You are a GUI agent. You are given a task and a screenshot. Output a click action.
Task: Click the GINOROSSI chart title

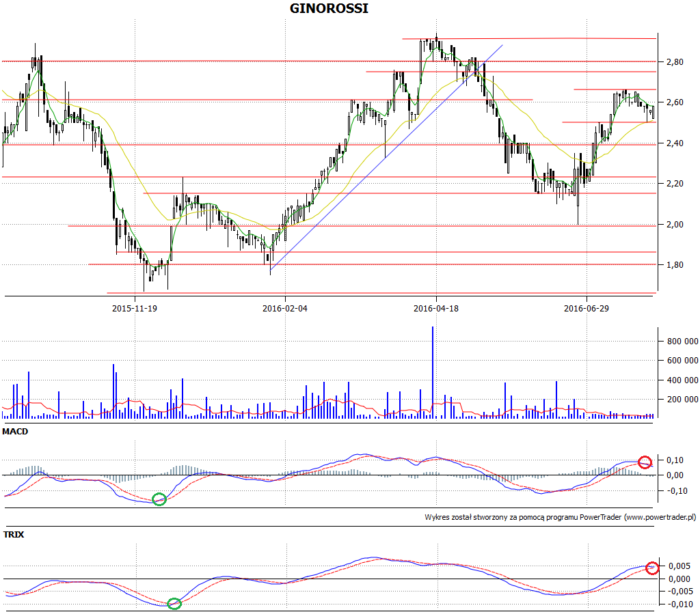click(329, 8)
